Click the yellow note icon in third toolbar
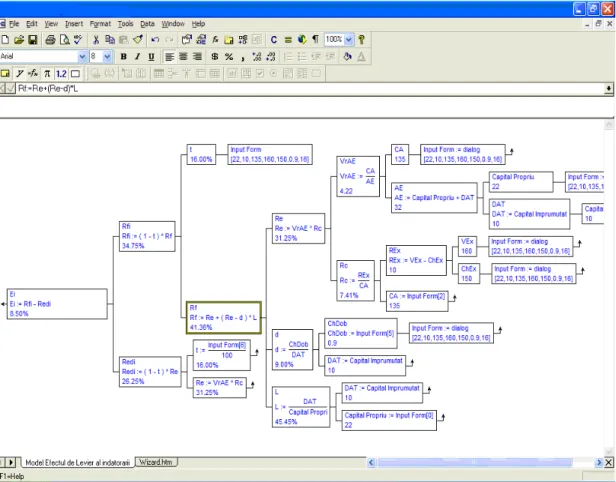The height and width of the screenshot is (482, 616). [x=5, y=73]
